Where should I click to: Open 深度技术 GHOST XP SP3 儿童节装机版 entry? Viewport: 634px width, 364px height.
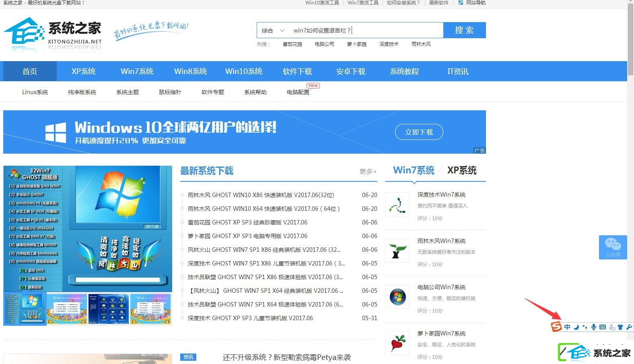[250, 318]
